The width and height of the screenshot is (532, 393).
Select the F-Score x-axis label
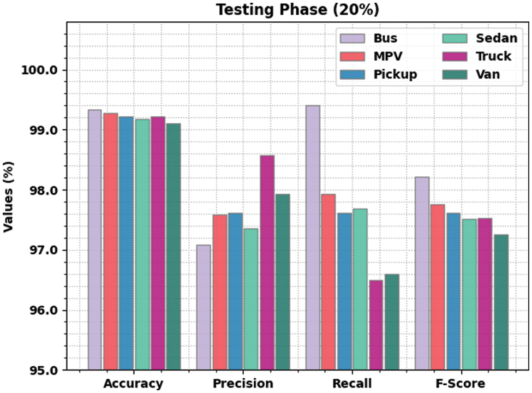(x=461, y=384)
